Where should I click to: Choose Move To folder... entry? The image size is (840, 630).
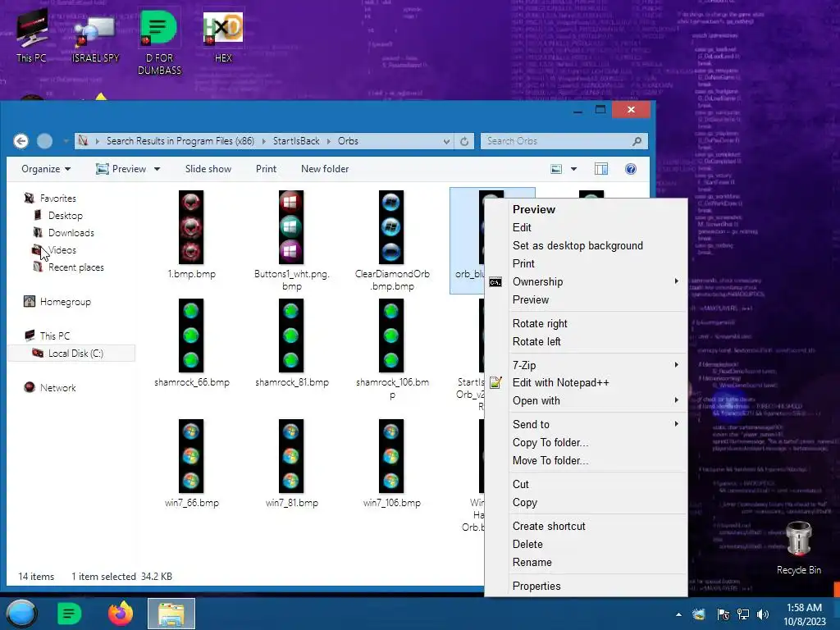click(x=586, y=461)
